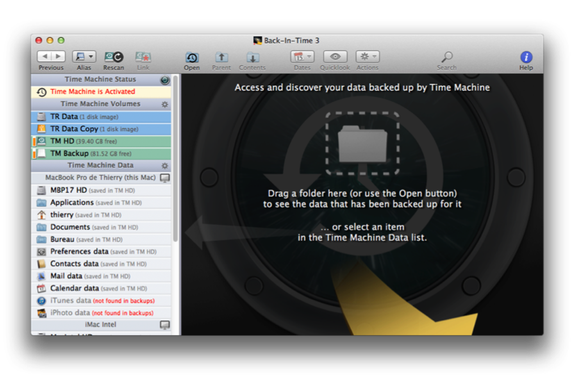This screenshot has height=388, width=580.
Task: Click the Previous back arrow
Action: point(44,56)
